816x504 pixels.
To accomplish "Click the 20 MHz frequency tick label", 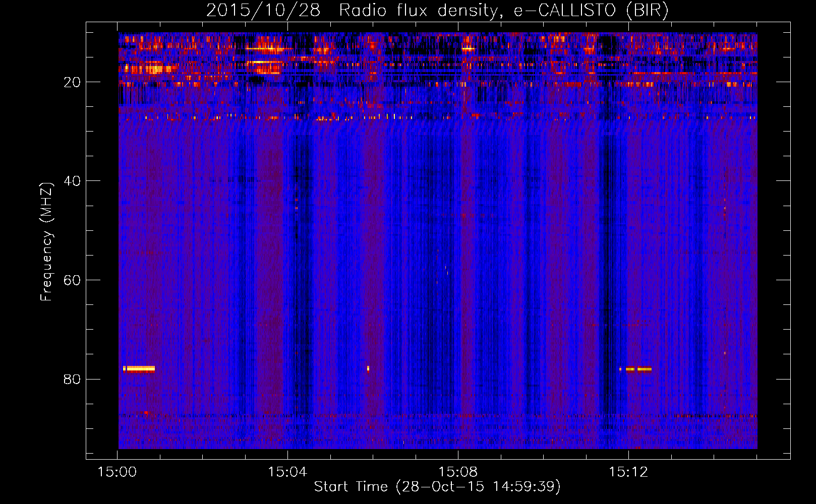I will [x=72, y=82].
